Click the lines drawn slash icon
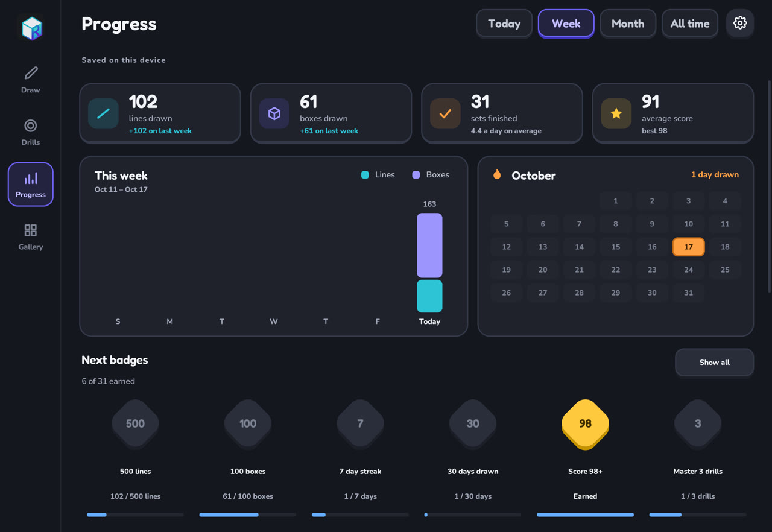 point(103,113)
